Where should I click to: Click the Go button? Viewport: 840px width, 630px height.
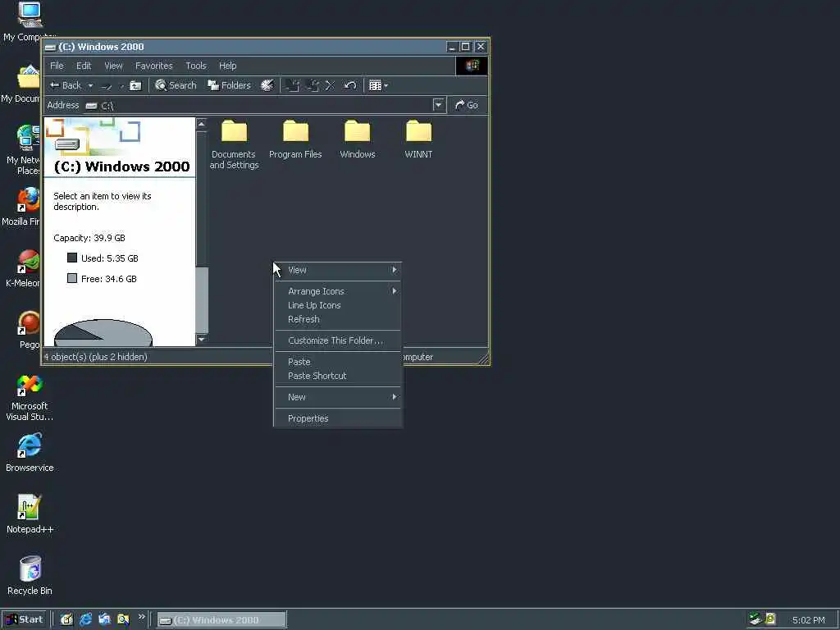click(x=466, y=105)
